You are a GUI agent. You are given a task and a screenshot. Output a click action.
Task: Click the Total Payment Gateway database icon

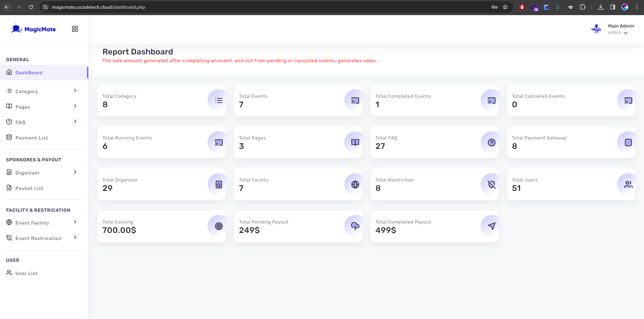click(x=628, y=143)
